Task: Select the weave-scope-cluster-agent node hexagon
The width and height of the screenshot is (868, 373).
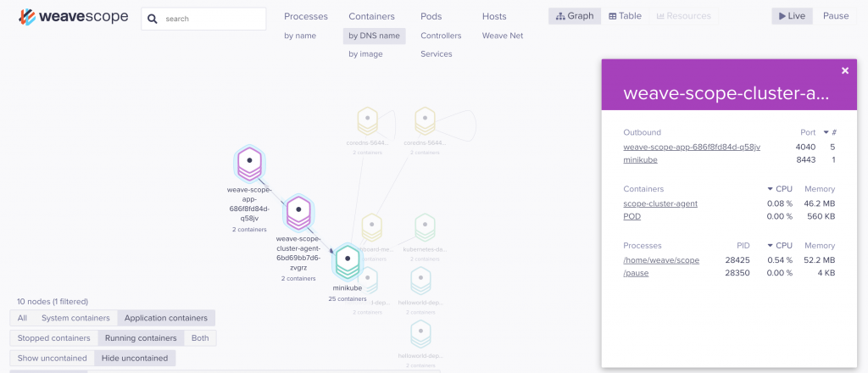Action: point(298,214)
